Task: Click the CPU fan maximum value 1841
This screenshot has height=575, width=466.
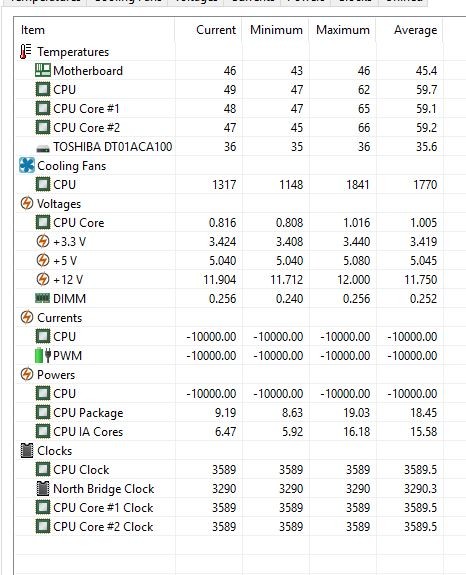Action: coord(358,184)
